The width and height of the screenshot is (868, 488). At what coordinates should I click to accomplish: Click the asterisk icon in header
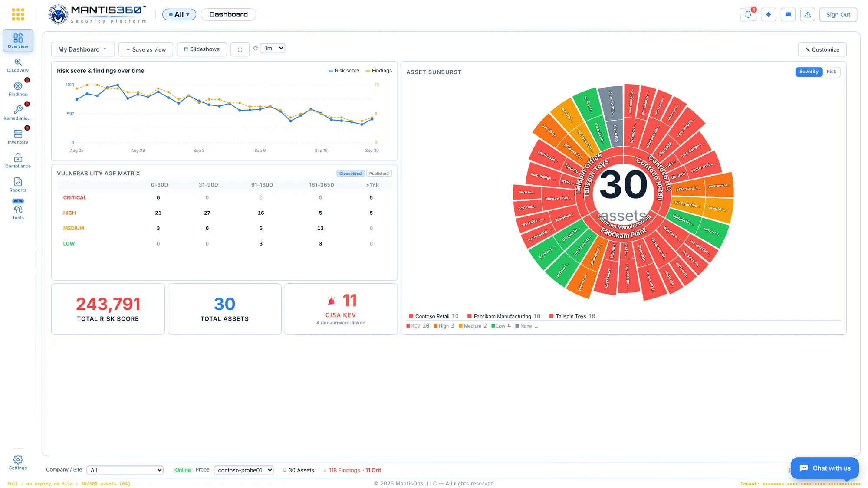point(768,14)
